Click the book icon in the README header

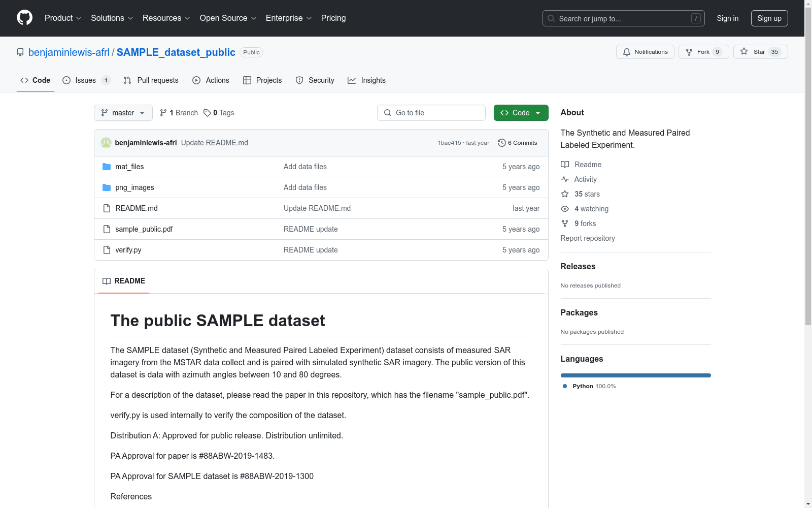(107, 281)
